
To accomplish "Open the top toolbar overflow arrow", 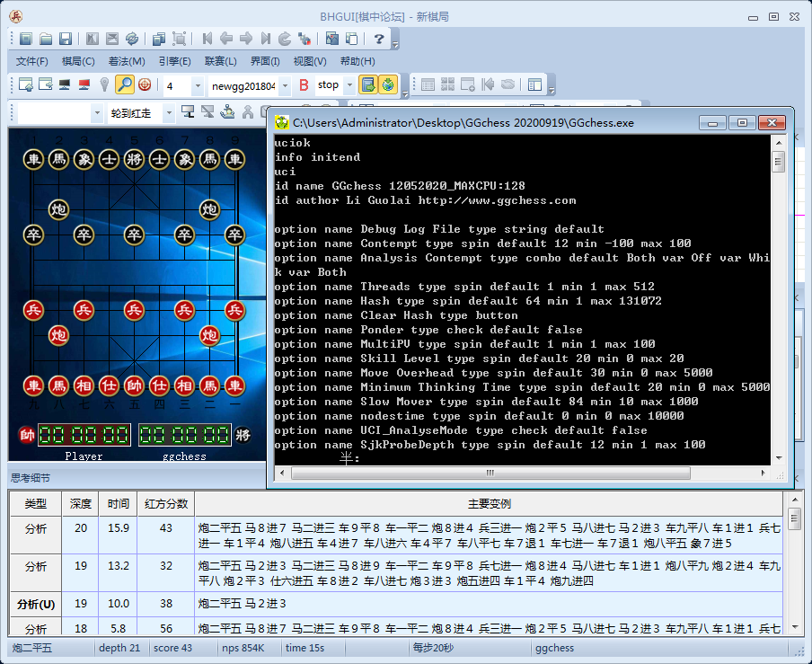I will (x=395, y=45).
